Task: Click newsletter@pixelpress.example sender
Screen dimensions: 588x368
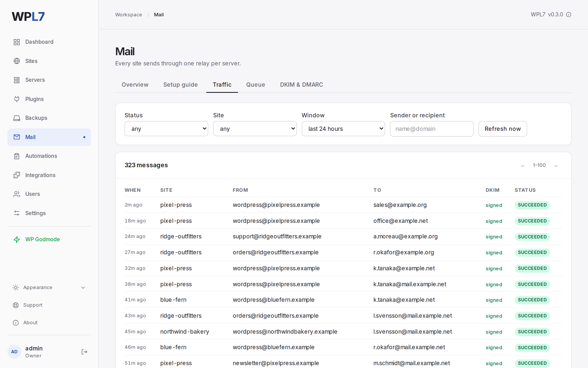Action: pos(276,363)
